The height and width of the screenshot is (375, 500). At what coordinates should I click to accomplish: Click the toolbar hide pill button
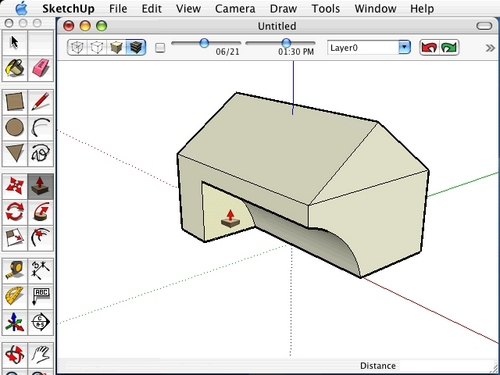(x=484, y=26)
